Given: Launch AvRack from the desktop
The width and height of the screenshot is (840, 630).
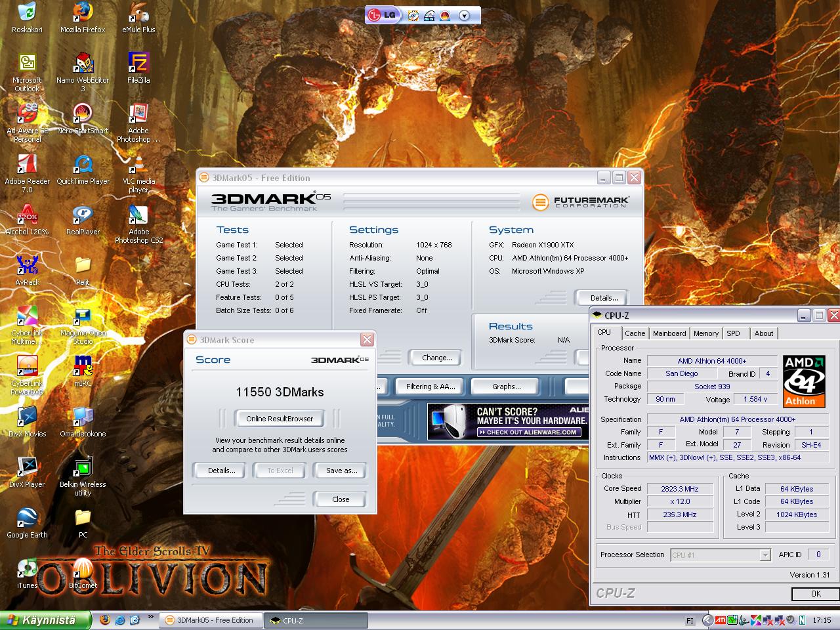Looking at the screenshot, I should pos(27,270).
